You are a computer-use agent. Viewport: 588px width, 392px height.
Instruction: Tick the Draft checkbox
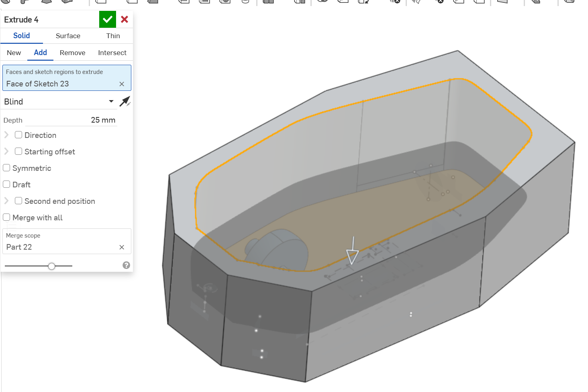pos(6,185)
